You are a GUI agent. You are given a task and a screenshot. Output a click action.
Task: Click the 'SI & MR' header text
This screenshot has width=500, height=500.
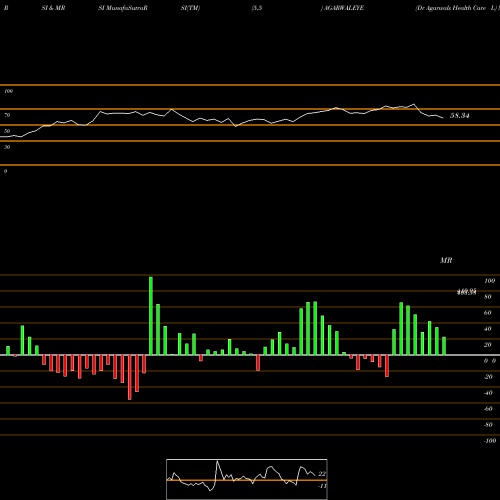(x=53, y=8)
